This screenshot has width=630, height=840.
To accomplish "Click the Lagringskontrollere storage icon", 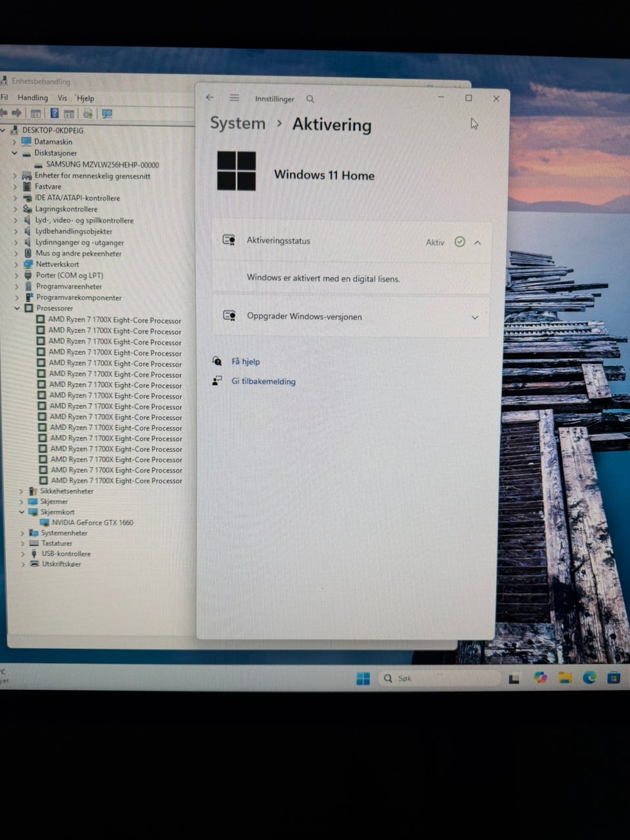I will (27, 209).
